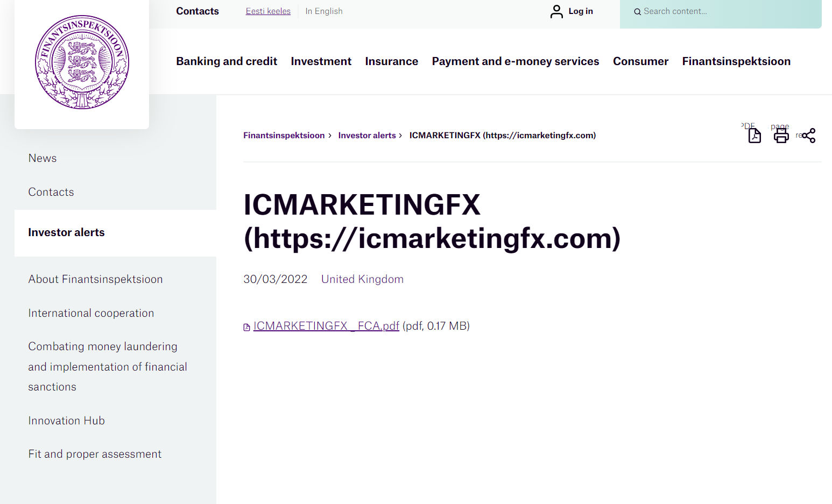Click the Log in button

click(x=580, y=11)
